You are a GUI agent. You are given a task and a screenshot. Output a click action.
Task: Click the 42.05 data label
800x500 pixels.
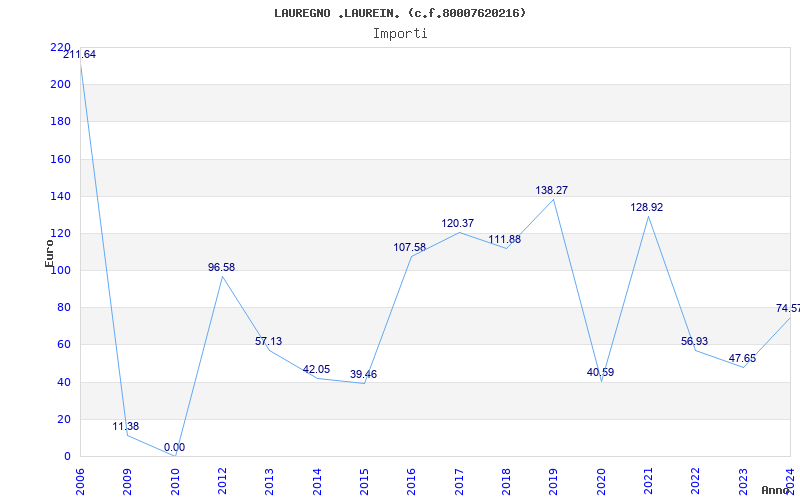(x=316, y=369)
